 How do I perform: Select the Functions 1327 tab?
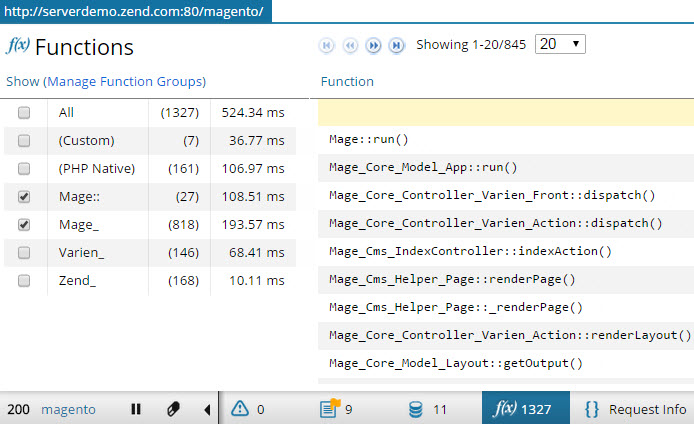[525, 409]
